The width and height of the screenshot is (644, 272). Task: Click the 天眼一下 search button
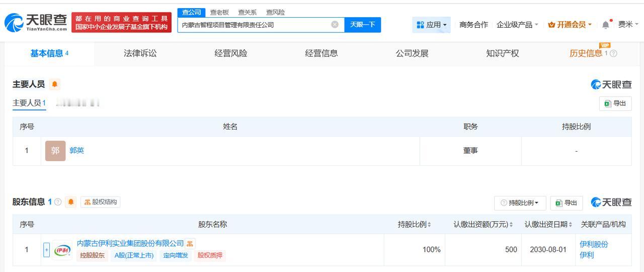point(363,25)
